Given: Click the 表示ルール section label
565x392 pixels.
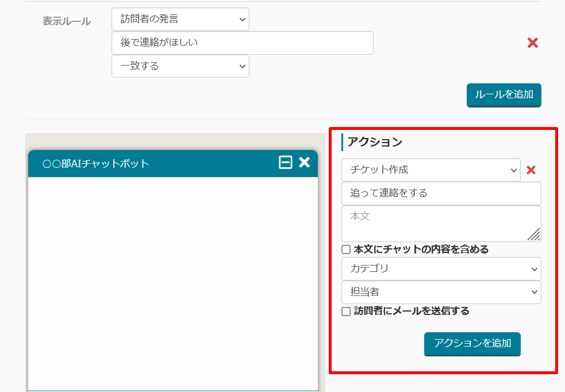Looking at the screenshot, I should 67,21.
